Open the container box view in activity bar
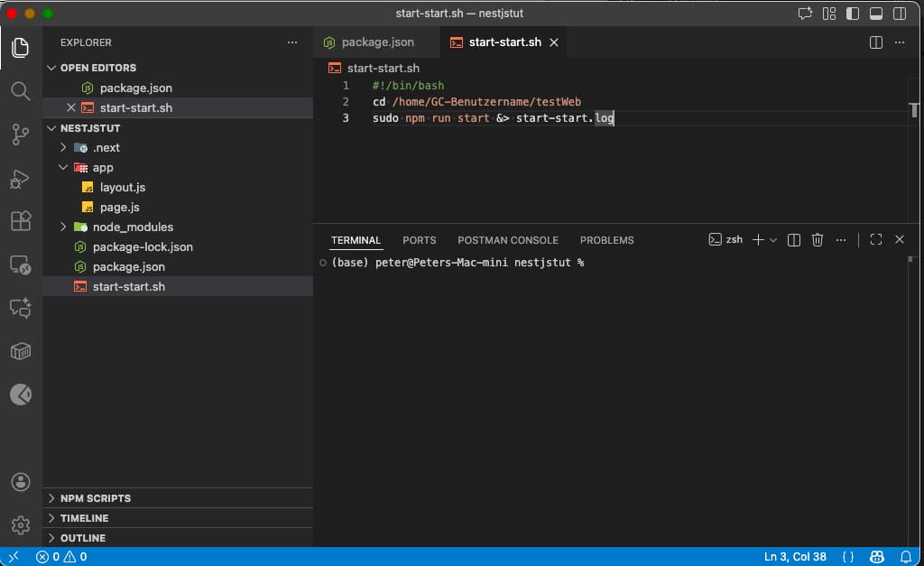This screenshot has height=566, width=924. pyautogui.click(x=20, y=351)
